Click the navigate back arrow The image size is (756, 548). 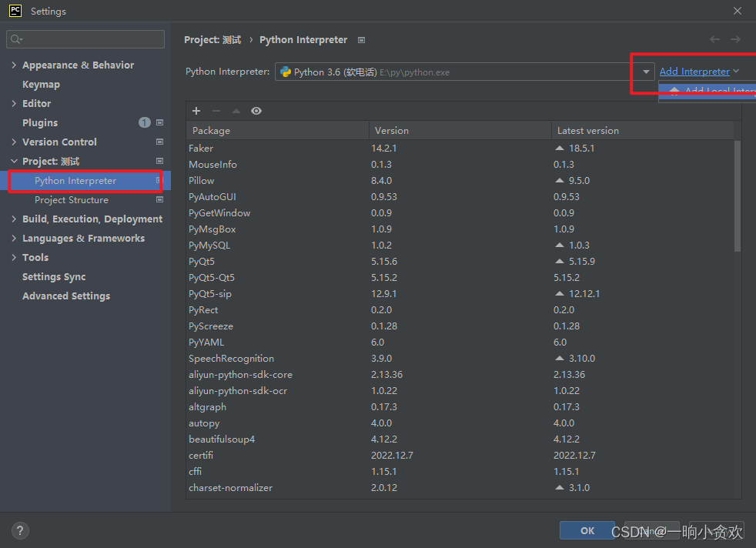[714, 39]
